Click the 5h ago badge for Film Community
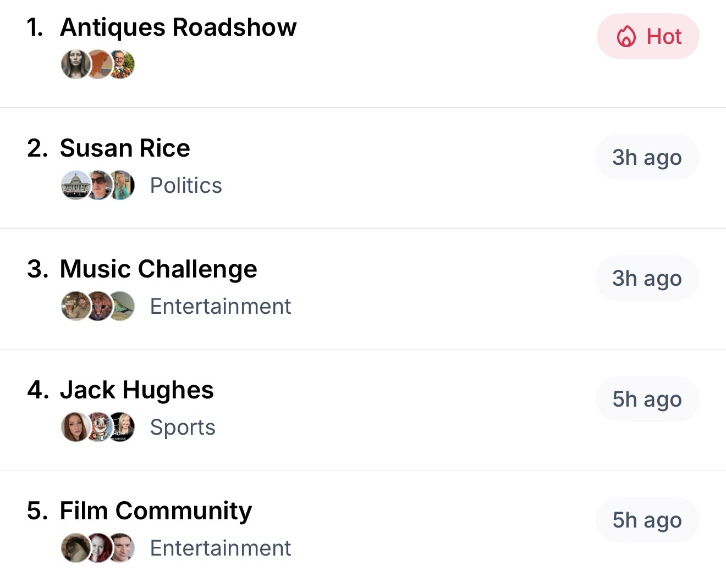The height and width of the screenshot is (588, 726). pos(647,520)
